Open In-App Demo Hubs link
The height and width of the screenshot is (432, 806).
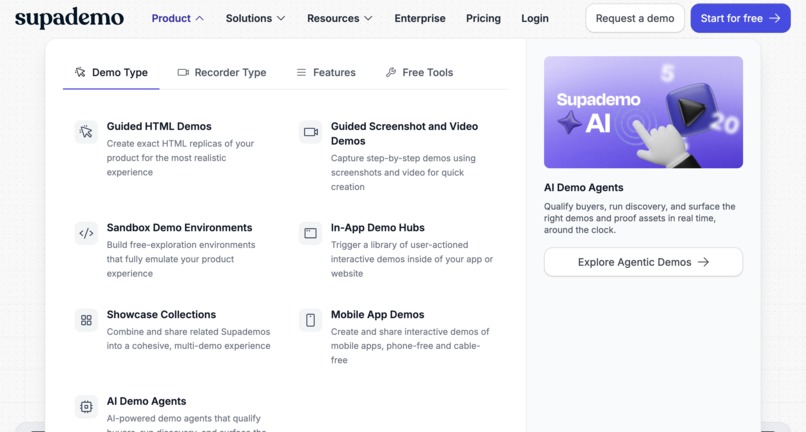pos(378,228)
